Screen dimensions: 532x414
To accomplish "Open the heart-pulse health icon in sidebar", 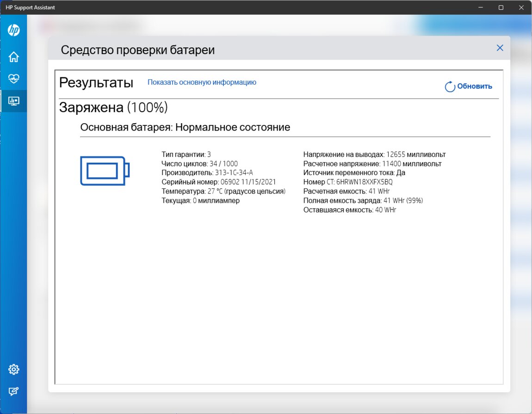I will click(x=13, y=79).
